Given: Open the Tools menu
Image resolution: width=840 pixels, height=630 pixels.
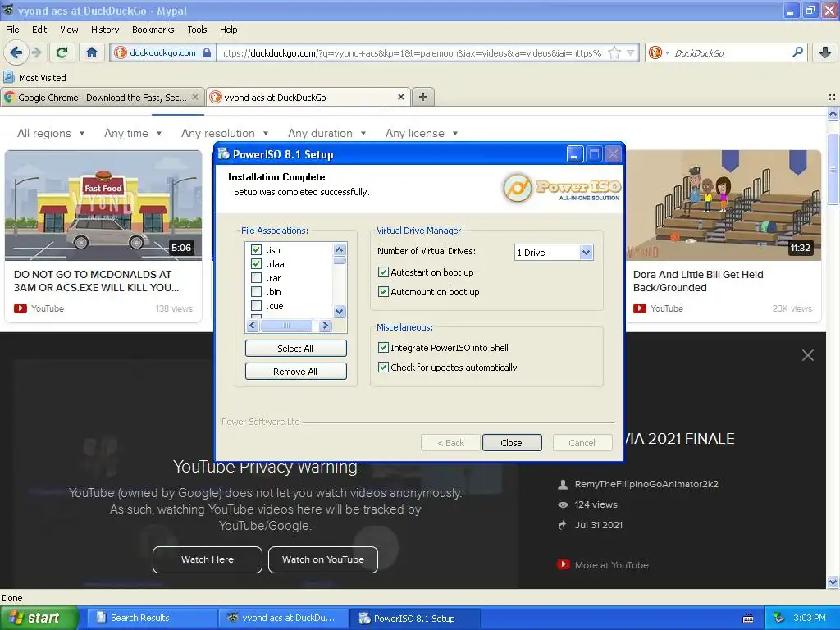Looking at the screenshot, I should point(197,30).
